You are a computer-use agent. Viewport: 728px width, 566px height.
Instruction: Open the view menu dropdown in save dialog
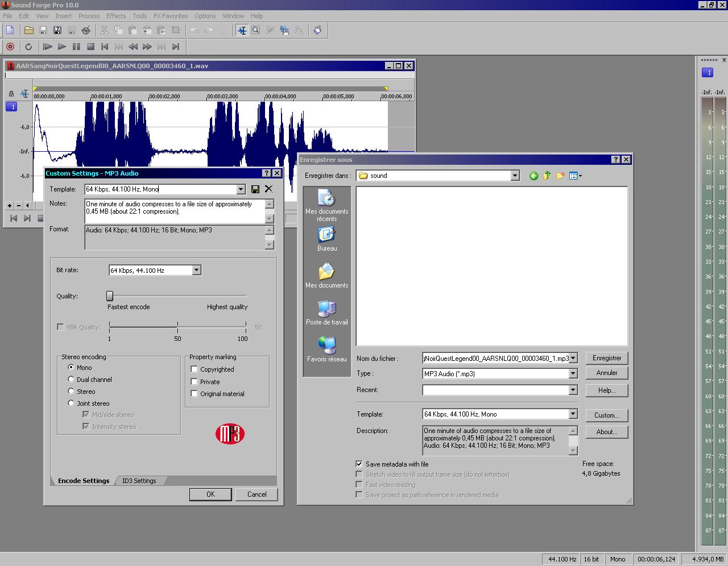tap(576, 176)
